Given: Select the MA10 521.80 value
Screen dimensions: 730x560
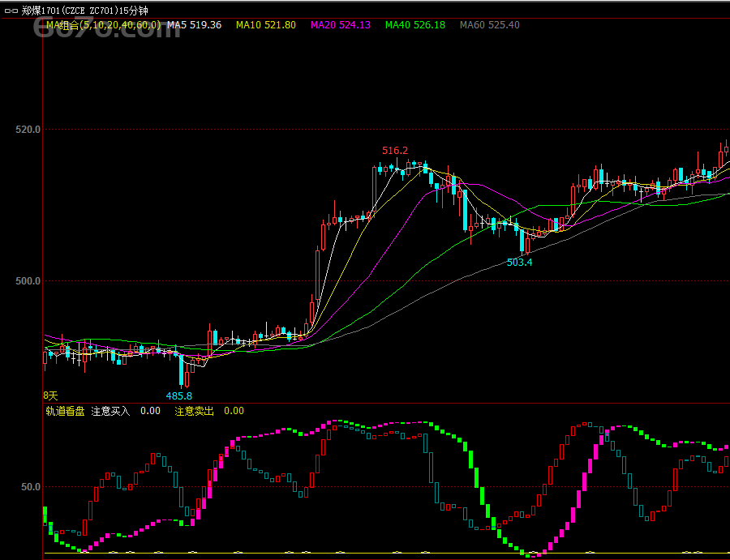Looking at the screenshot, I should (x=266, y=25).
